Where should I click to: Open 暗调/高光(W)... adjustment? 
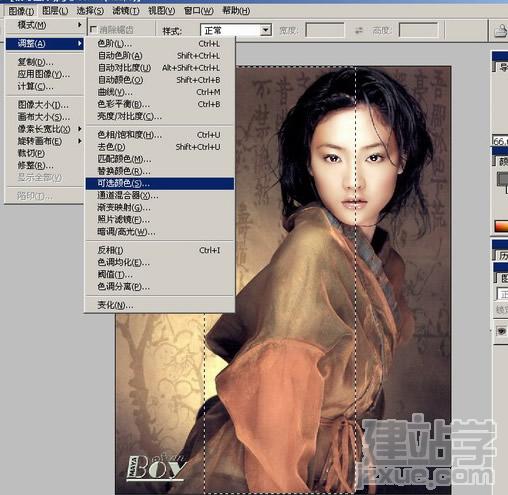160,232
